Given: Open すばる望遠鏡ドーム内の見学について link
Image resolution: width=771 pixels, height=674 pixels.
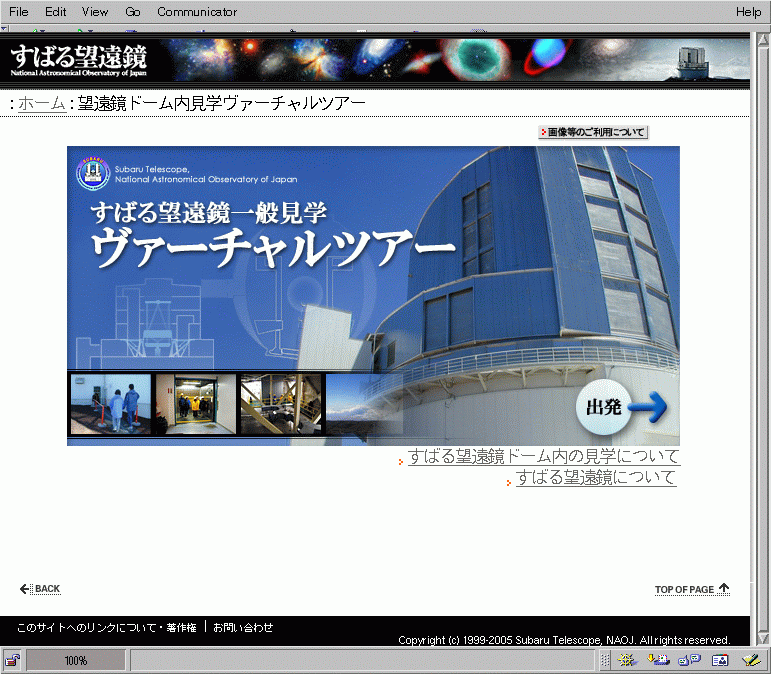Looking at the screenshot, I should pos(543,457).
